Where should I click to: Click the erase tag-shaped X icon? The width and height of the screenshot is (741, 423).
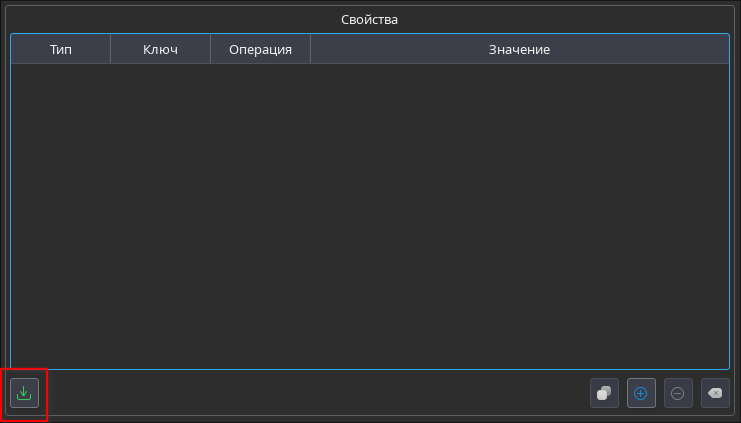(x=715, y=393)
